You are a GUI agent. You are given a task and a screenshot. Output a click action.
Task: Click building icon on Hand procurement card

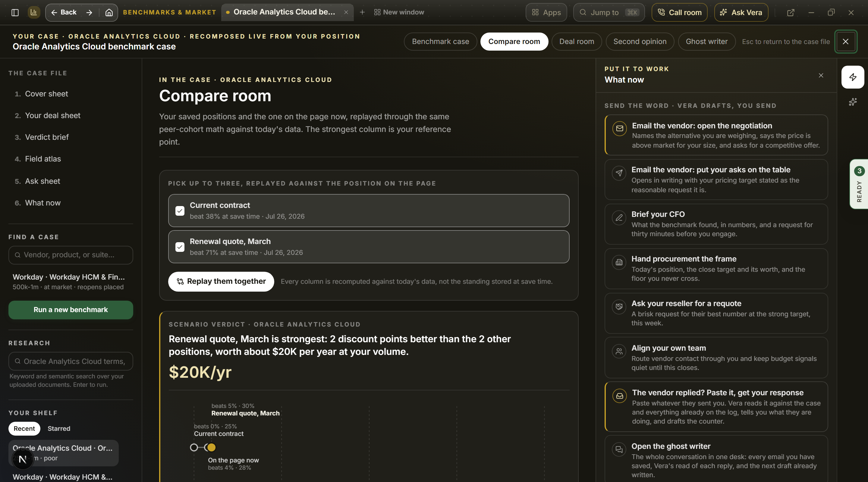coord(619,262)
